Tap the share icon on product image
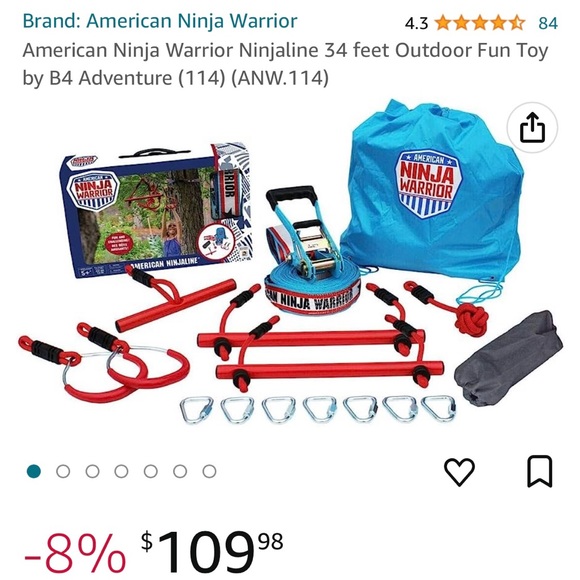The image size is (580, 580). pyautogui.click(x=532, y=128)
